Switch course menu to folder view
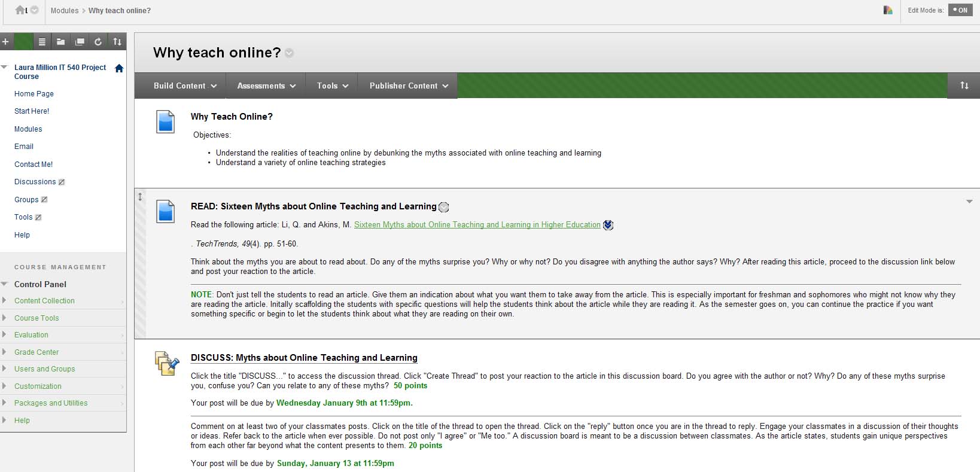This screenshot has width=980, height=472. click(60, 42)
